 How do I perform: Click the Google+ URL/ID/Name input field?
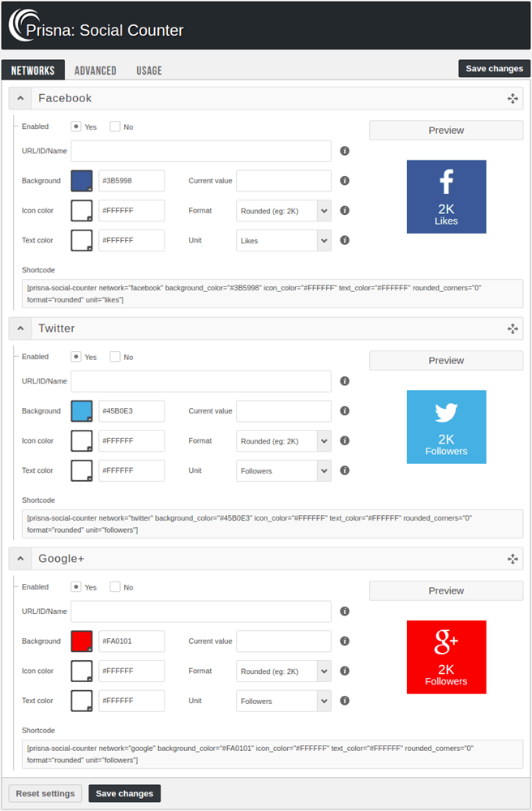pos(201,611)
